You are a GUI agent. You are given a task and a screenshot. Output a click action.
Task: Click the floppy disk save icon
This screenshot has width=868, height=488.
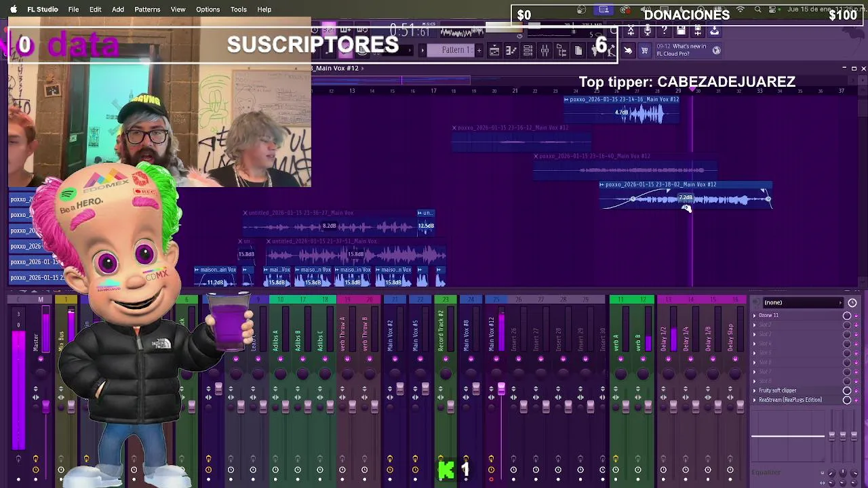682,30
